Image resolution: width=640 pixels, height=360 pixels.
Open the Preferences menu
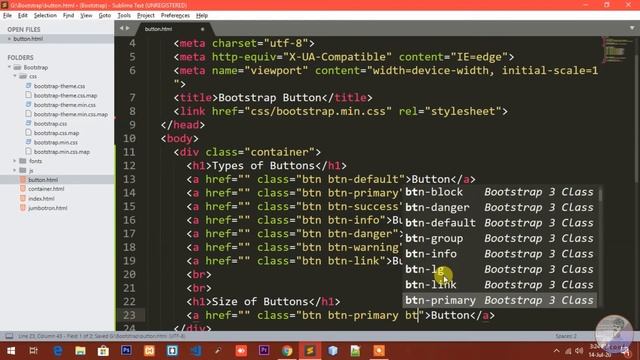[175, 16]
